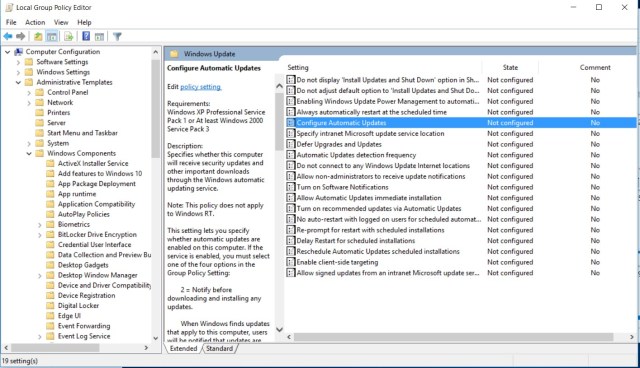Select 'Add features to Windows 10' tree item

click(100, 173)
